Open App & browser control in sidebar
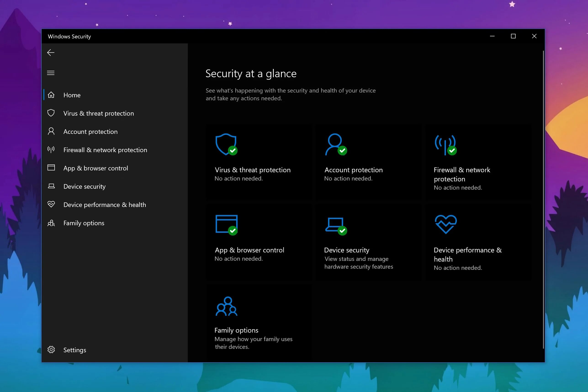The height and width of the screenshot is (392, 588). (x=95, y=168)
